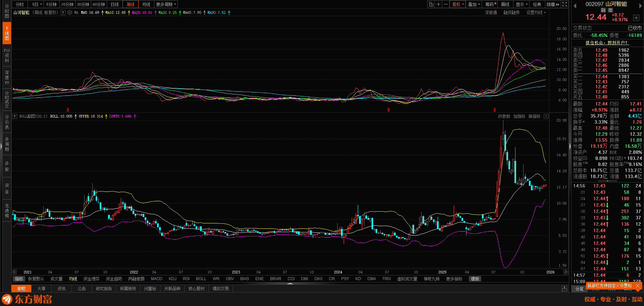
Task: Select the MACD indicator tab
Action: (x=156, y=279)
